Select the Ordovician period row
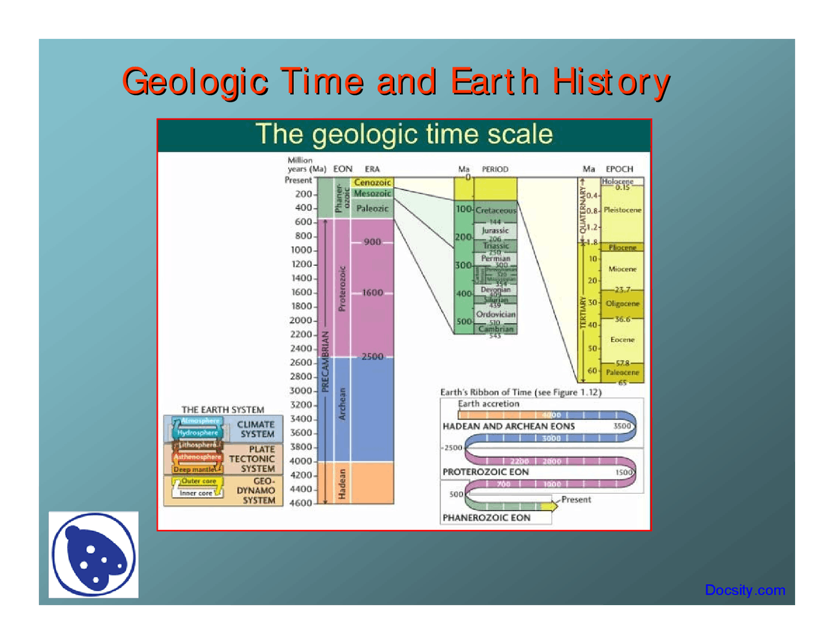 click(x=495, y=314)
